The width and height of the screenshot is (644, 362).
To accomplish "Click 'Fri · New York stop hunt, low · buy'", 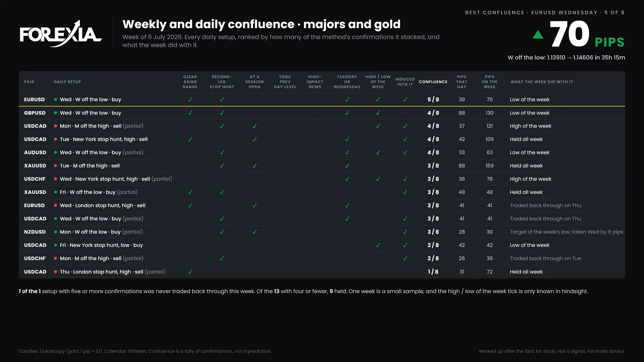I will (101, 245).
